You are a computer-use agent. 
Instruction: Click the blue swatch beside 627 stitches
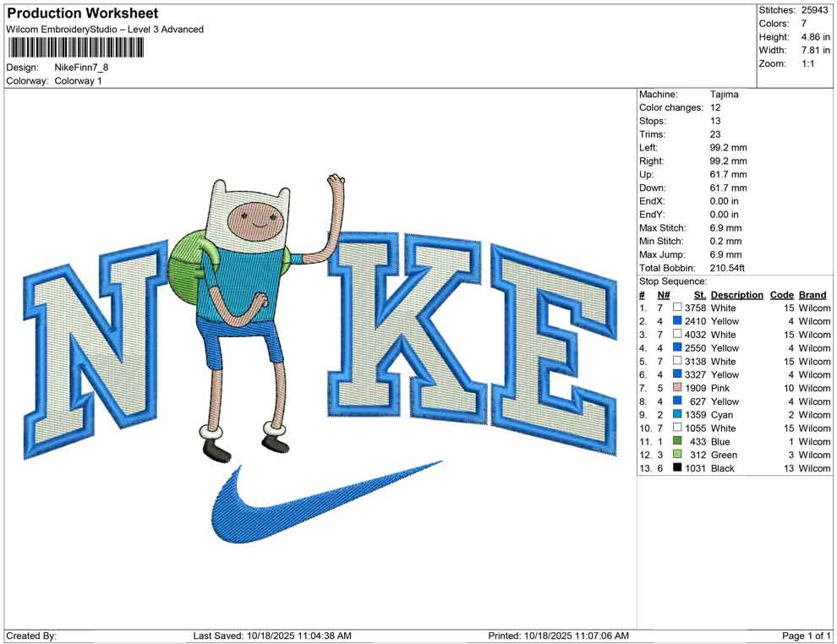[x=677, y=401]
